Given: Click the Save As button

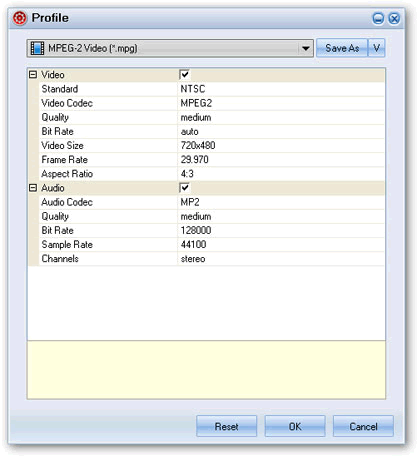Looking at the screenshot, I should click(x=342, y=48).
